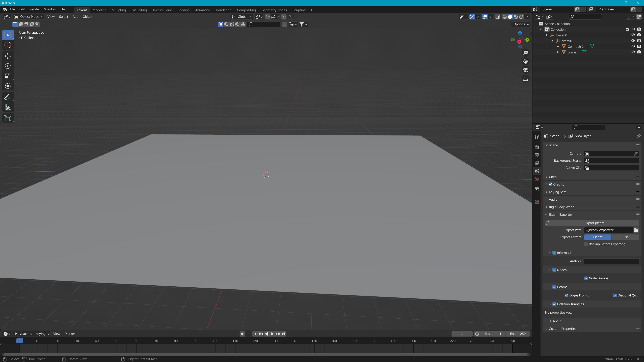Viewport: 644px width, 362px height.
Task: Open the Output properties tab
Action: coord(536,155)
